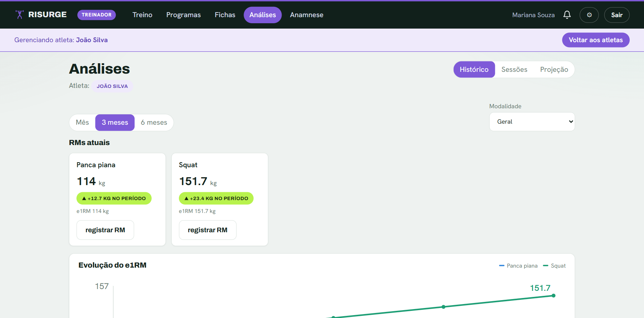Click the Panca piana card title

tap(96, 165)
